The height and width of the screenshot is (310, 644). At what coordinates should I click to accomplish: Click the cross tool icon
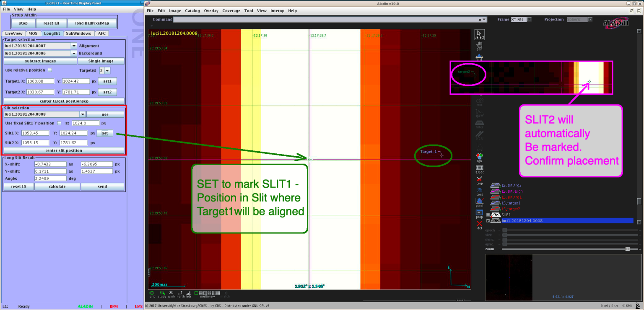(479, 135)
